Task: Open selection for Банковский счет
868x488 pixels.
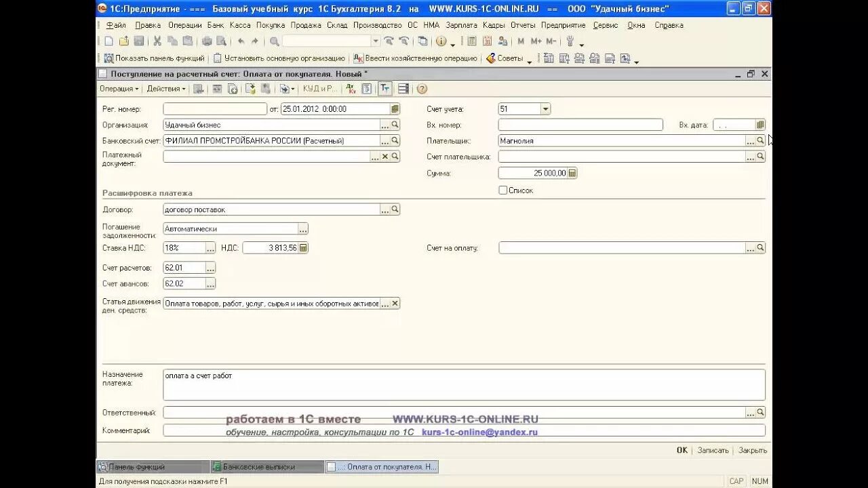Action: [385, 141]
